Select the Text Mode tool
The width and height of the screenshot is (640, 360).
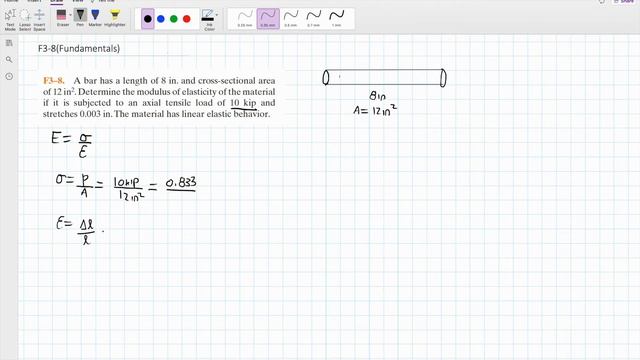tap(10, 20)
